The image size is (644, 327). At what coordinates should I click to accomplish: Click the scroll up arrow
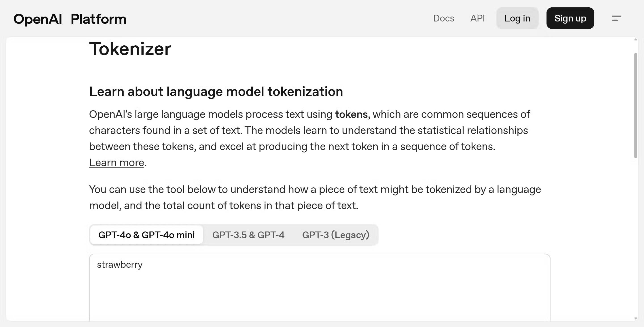coord(636,40)
